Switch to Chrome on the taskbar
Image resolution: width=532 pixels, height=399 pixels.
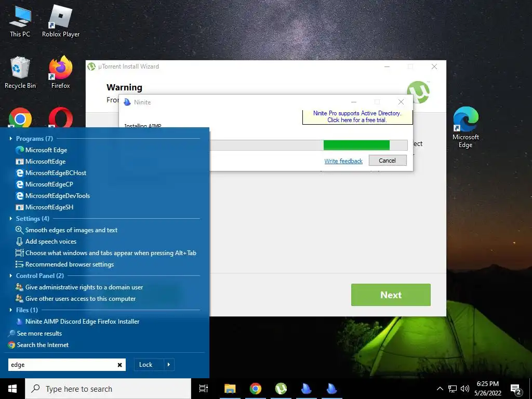coord(256,389)
